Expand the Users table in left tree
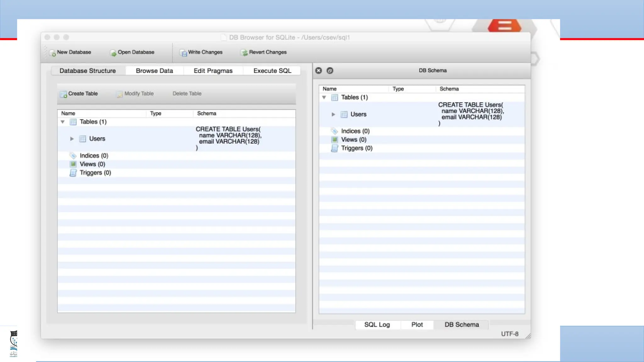Screen dimensions: 644x362 [x=72, y=139]
